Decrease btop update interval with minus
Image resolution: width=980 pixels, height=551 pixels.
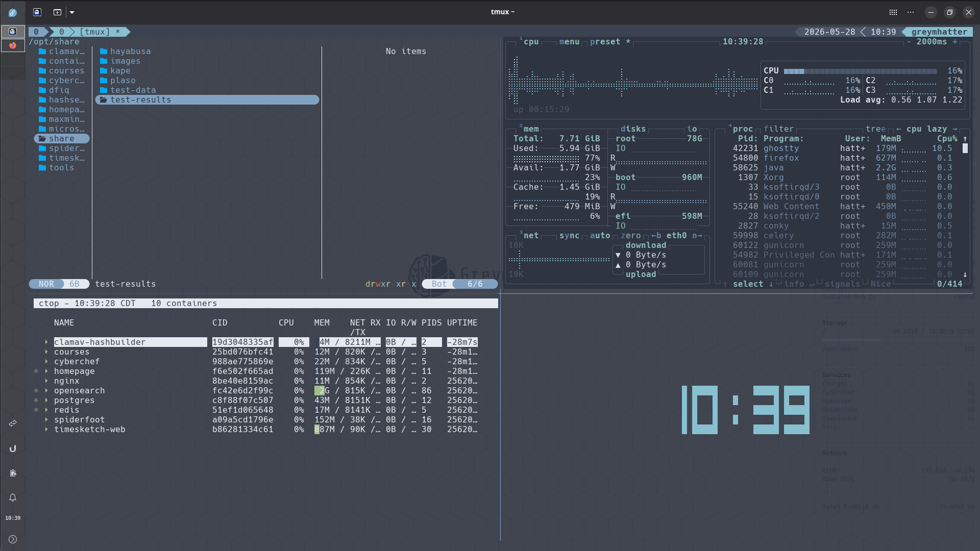(909, 41)
